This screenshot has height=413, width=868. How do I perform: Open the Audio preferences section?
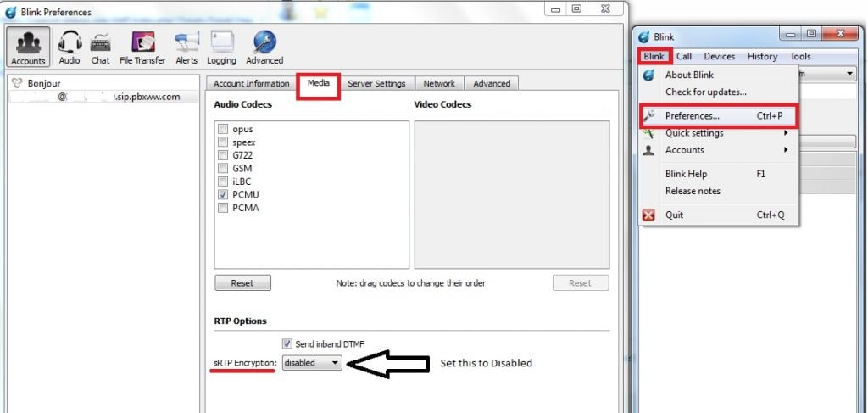coord(70,47)
